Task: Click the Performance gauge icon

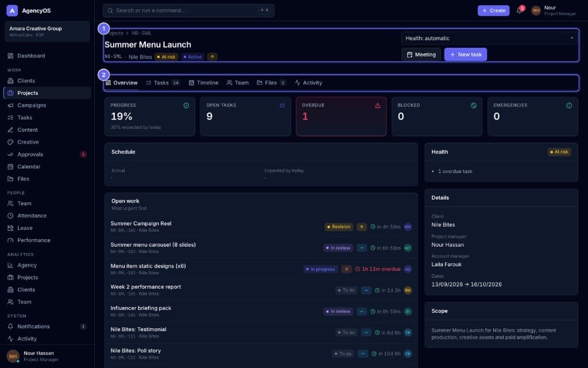Action: point(10,240)
